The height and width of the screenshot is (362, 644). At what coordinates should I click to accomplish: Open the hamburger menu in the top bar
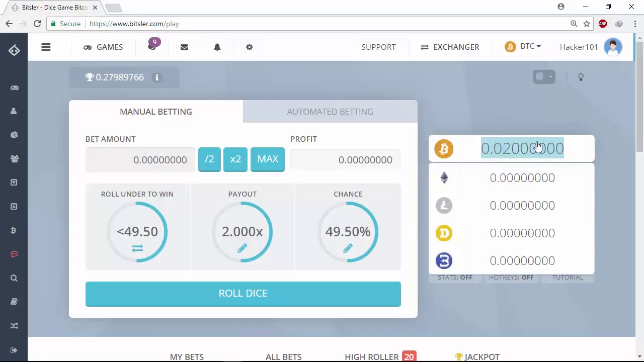click(x=46, y=47)
